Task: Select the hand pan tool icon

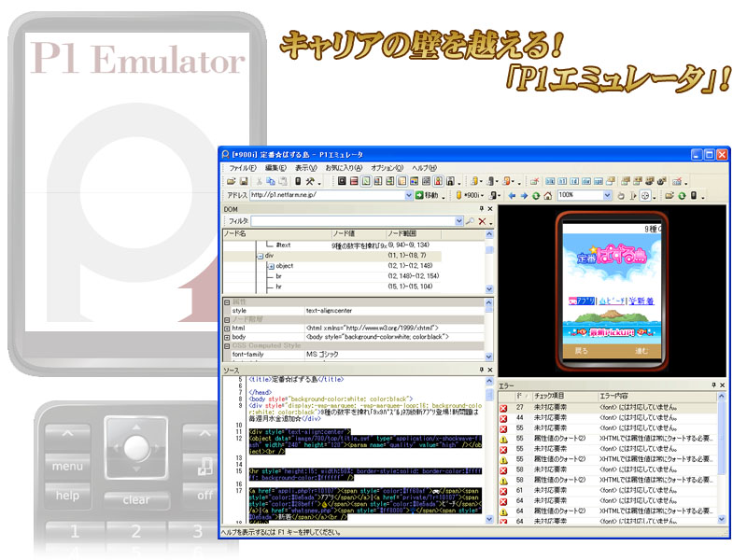Action: click(x=621, y=196)
